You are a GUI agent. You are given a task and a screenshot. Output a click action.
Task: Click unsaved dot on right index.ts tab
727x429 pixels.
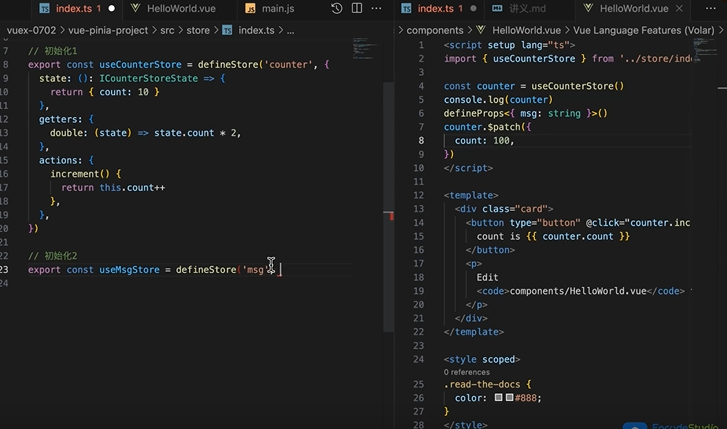click(473, 8)
